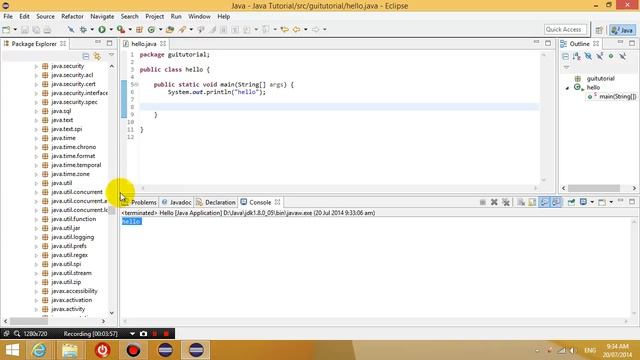This screenshot has height=360, width=640.
Task: Expand the java.security package node
Action: tap(36, 66)
